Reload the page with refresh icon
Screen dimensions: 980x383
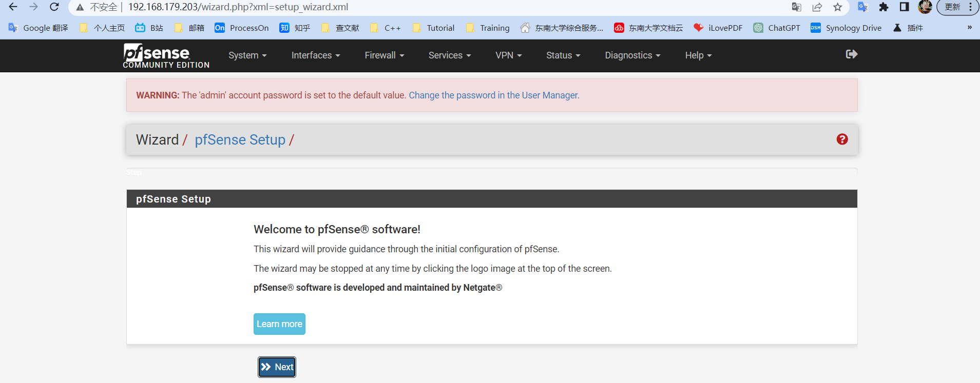point(54,7)
